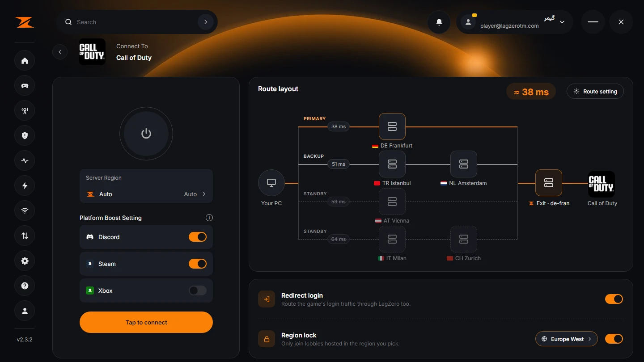
Task: Turn off Redirect login toggle
Action: [x=614, y=299]
